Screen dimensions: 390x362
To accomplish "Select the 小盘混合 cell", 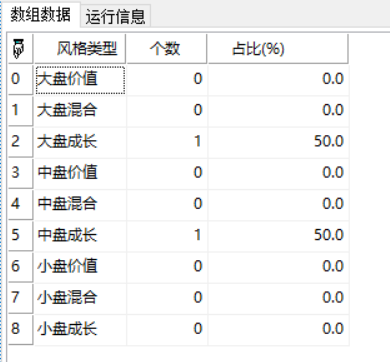I will [80, 298].
